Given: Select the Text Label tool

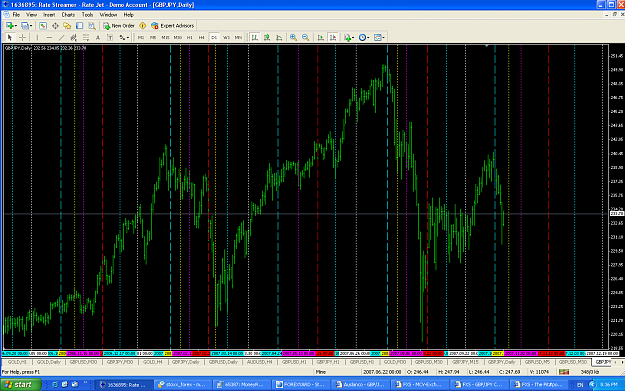Looking at the screenshot, I should click(110, 37).
